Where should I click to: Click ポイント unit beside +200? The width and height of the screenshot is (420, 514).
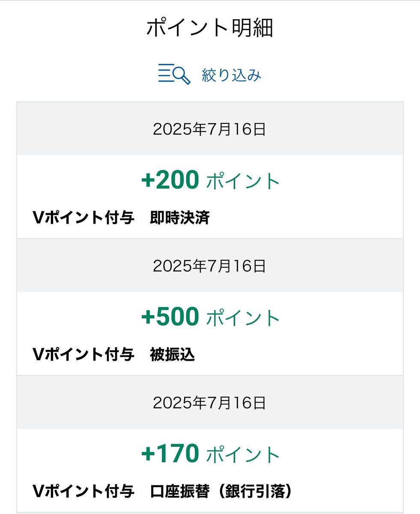243,181
